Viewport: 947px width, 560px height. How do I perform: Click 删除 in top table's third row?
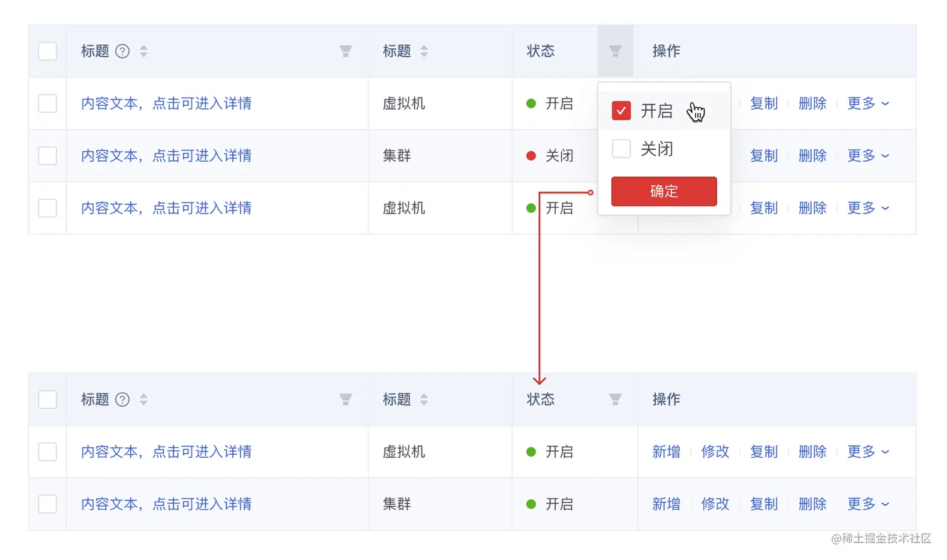point(813,208)
